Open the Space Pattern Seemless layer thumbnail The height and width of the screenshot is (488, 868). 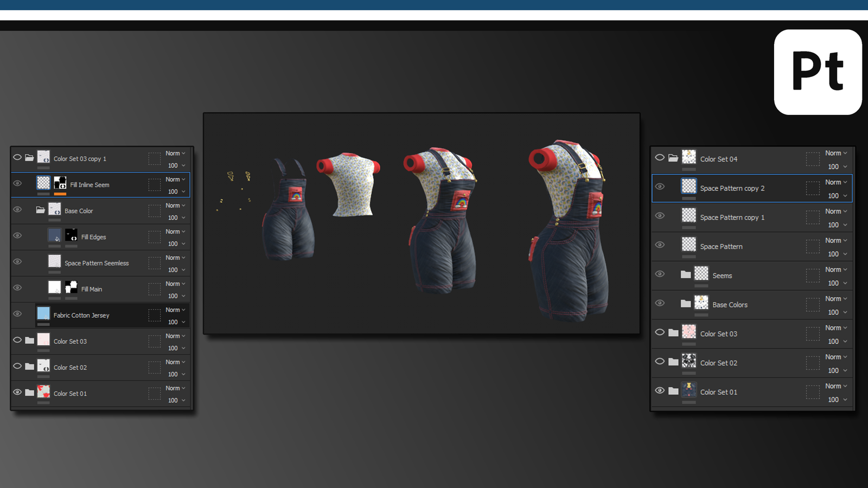pos(54,261)
